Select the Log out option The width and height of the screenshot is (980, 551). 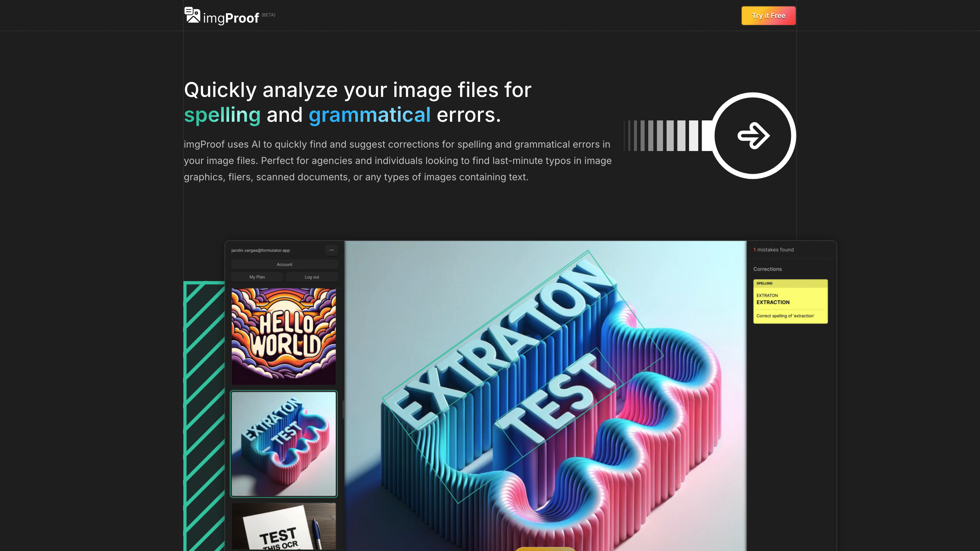[x=312, y=277]
